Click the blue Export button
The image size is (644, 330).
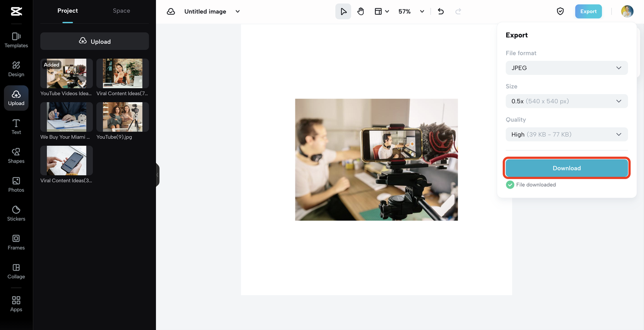588,11
